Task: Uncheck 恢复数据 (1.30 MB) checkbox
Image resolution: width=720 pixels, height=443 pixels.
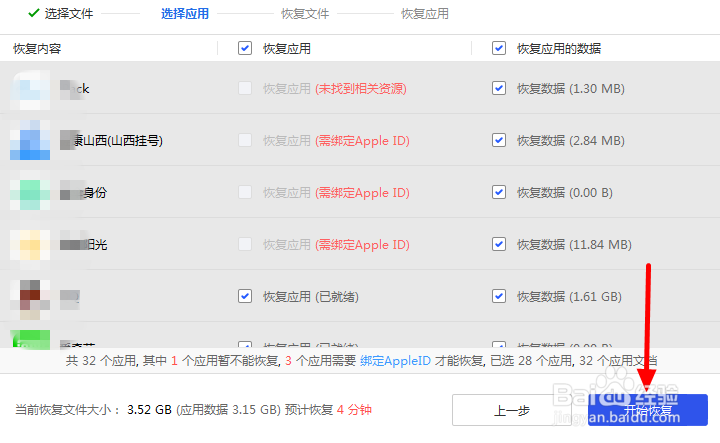Action: click(x=499, y=88)
